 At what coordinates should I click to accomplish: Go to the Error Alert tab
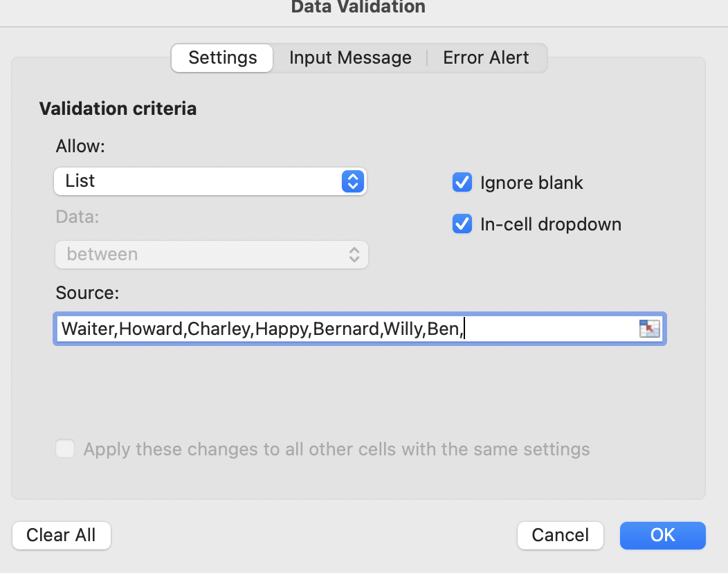pyautogui.click(x=486, y=58)
